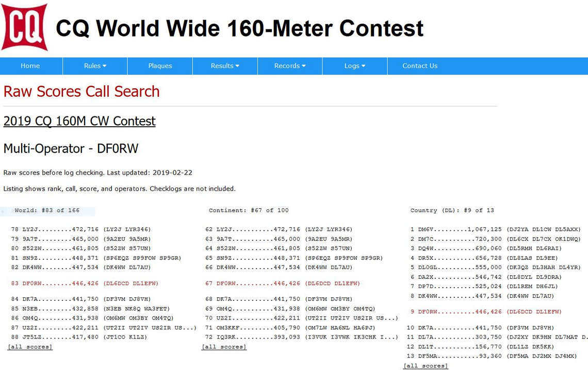Click the Raw Scores Call Search heading
This screenshot has height=370, width=588.
(x=81, y=91)
